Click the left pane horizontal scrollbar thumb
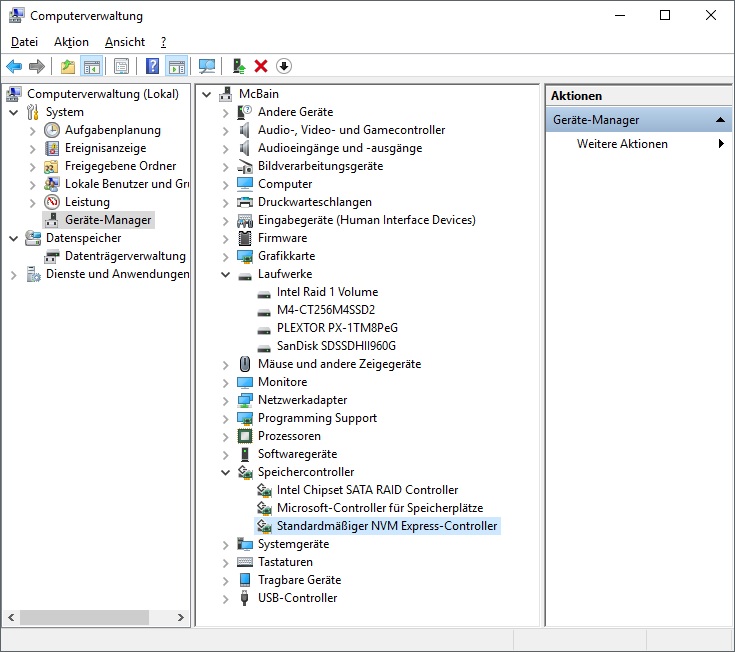This screenshot has width=735, height=652. click(84, 617)
